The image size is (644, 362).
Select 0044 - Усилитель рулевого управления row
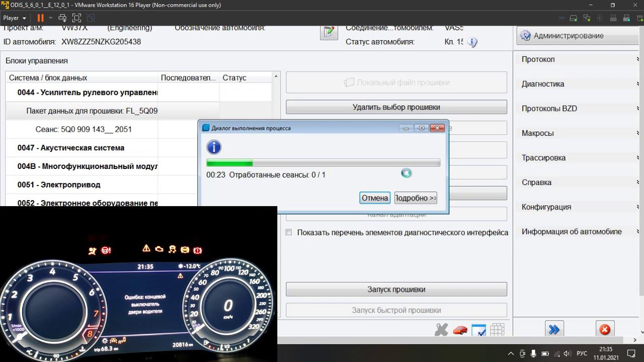tap(138, 93)
